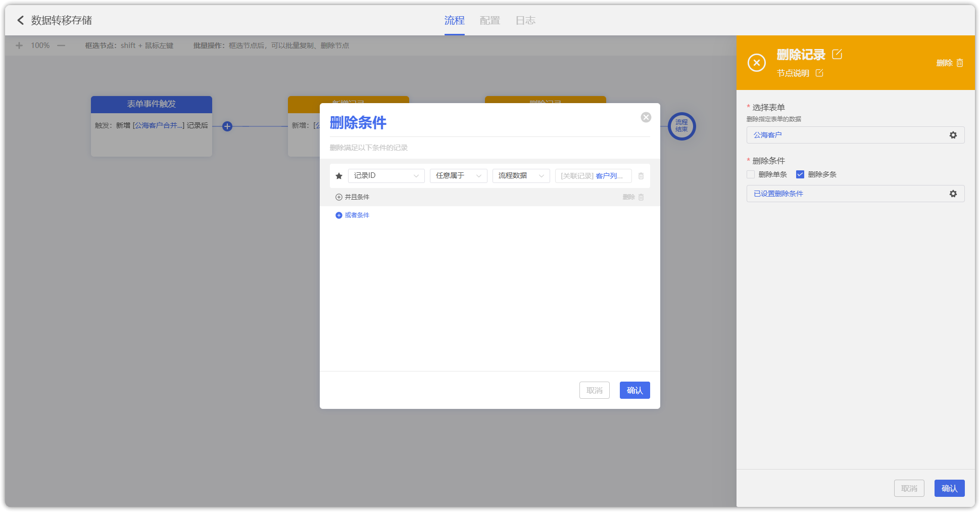Viewport: 980px width, 512px height.
Task: Click the gear icon in 公海客户 field
Action: tap(953, 135)
